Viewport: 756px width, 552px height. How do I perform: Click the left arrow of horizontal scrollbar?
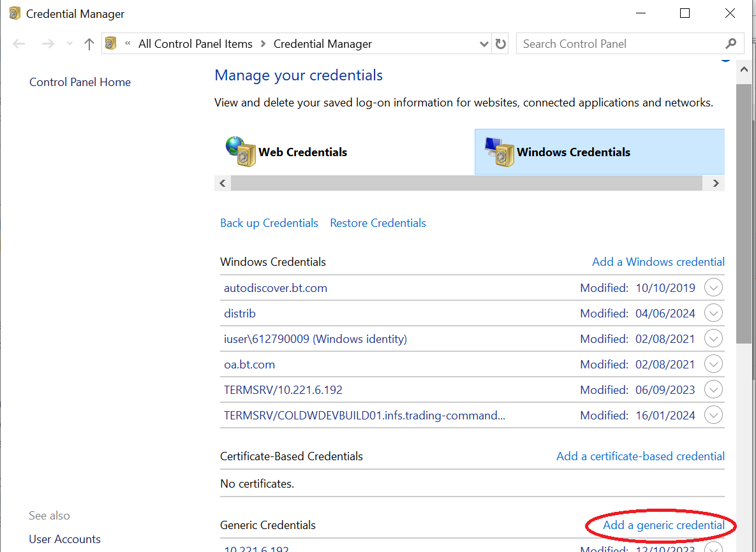pos(222,183)
